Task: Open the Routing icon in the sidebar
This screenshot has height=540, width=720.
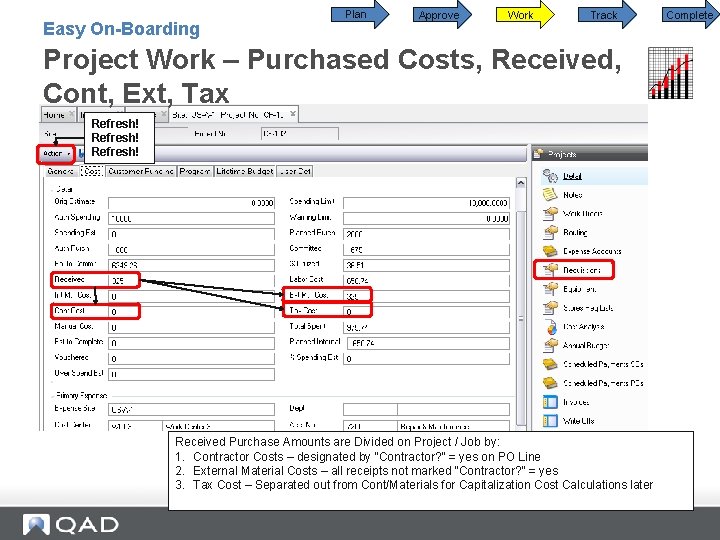Action: [550, 232]
